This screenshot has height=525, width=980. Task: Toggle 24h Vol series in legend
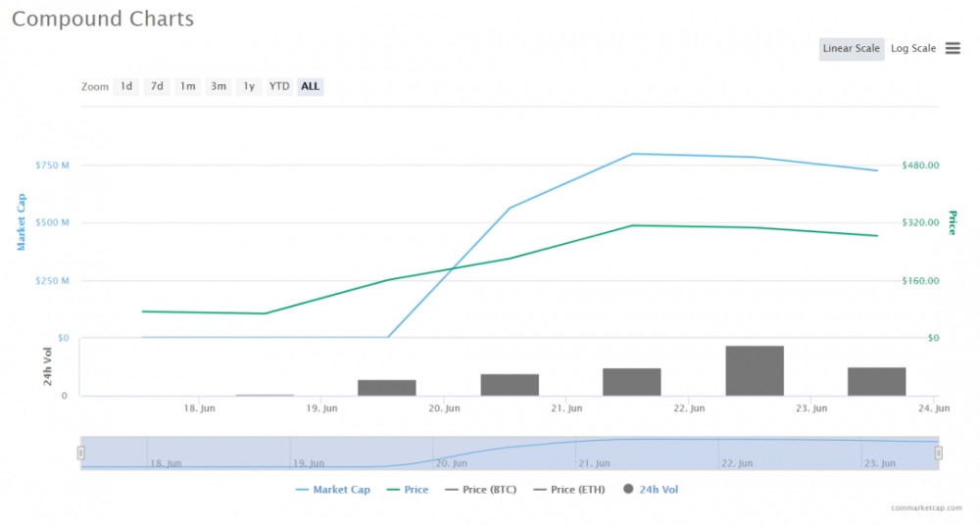[x=650, y=490]
